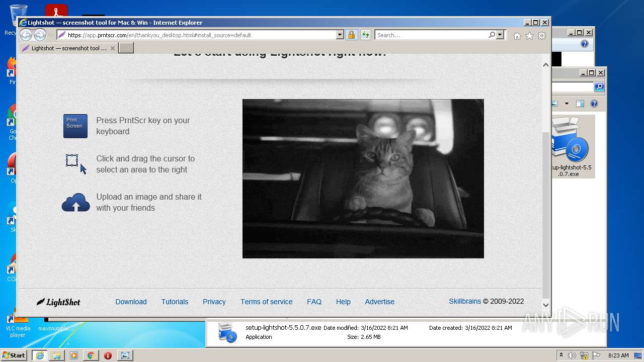Image resolution: width=644 pixels, height=362 pixels.
Task: Show hidden tray icons arrow
Action: click(x=561, y=355)
